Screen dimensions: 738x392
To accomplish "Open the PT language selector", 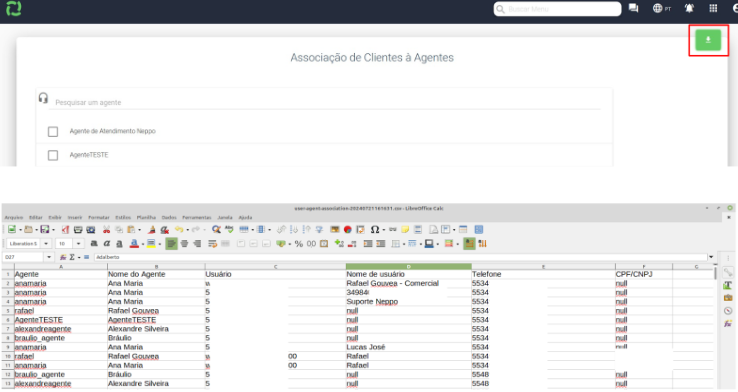I will (x=662, y=8).
